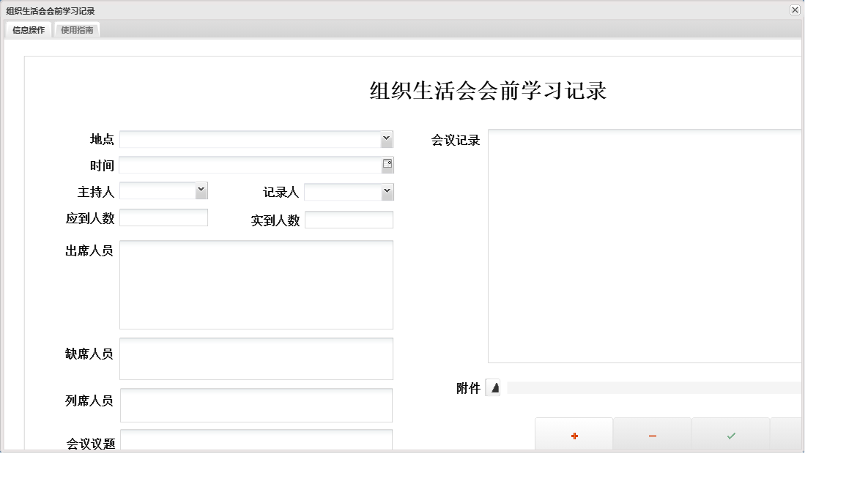Viewport: 868px width, 503px height.
Task: Click the attachment path bar beside 附件
Action: point(652,386)
